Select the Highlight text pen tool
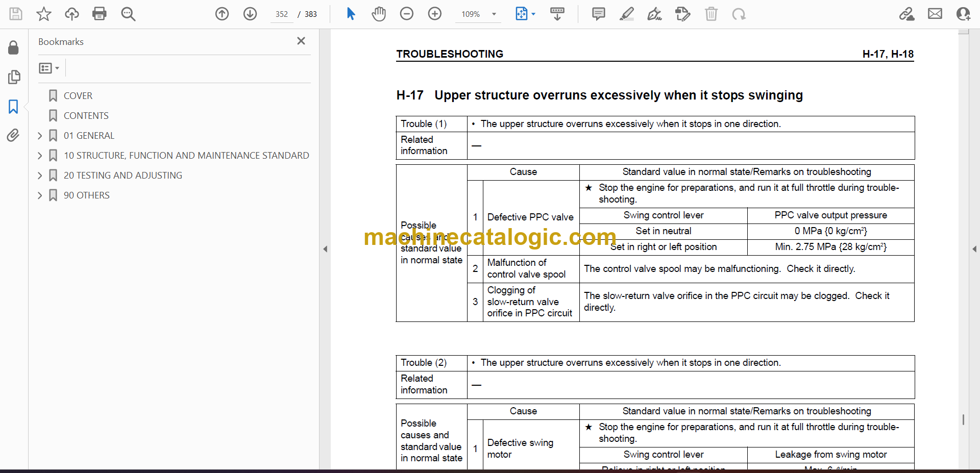Viewport: 980px width, 473px height. click(627, 14)
